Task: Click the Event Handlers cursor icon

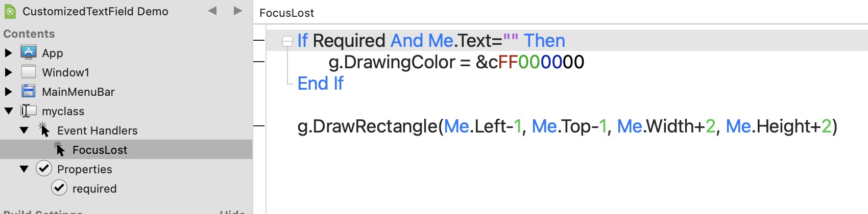Action: click(44, 130)
